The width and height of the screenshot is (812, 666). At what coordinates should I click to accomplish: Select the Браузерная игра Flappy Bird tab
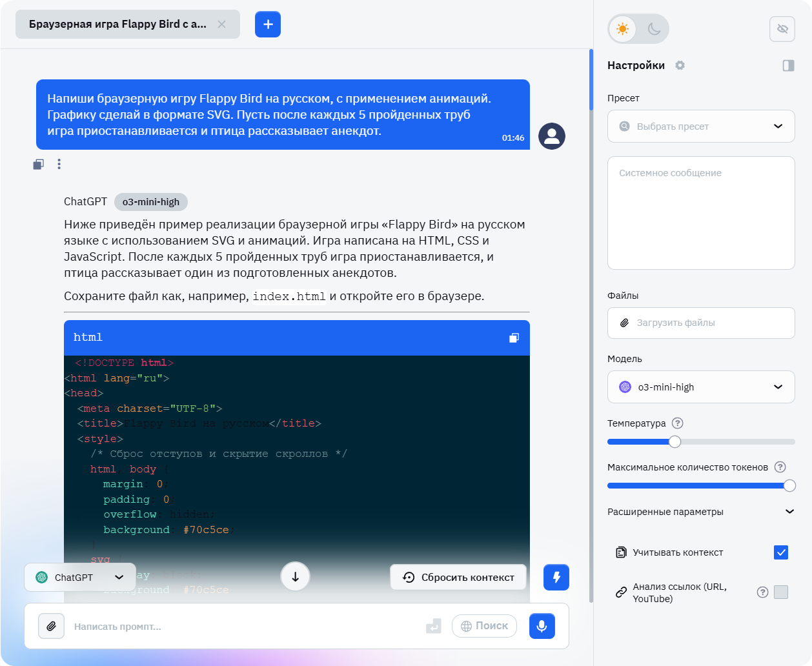(x=128, y=25)
